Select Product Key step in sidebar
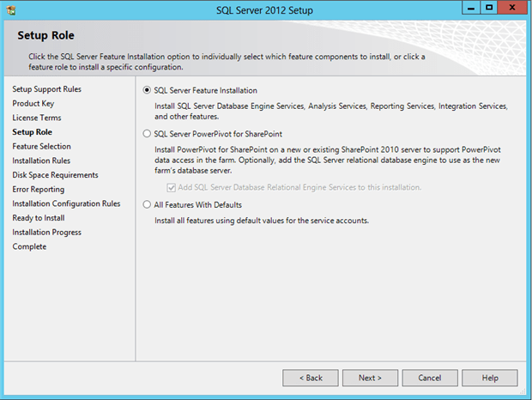The image size is (532, 400). pyautogui.click(x=33, y=103)
